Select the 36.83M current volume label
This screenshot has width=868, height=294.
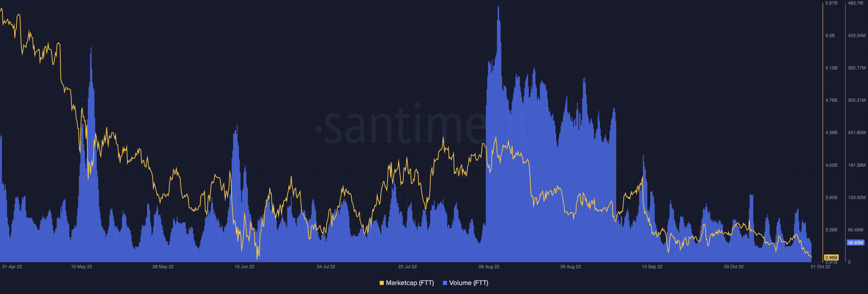coord(855,243)
